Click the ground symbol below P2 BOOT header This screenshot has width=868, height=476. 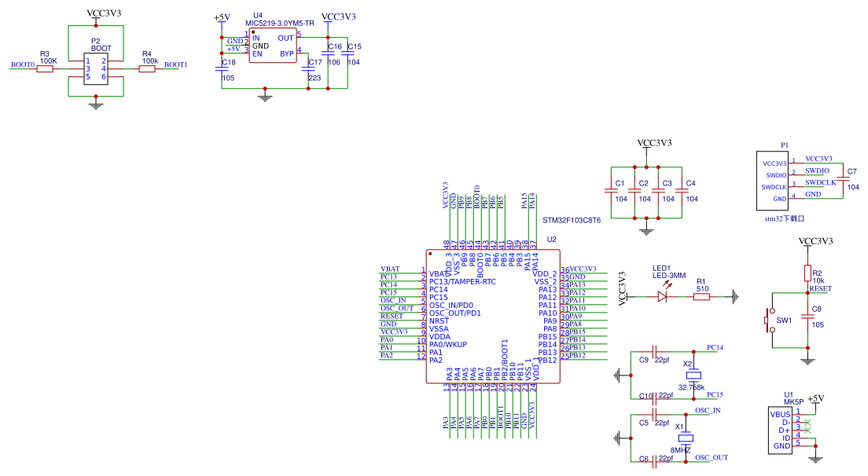(96, 104)
